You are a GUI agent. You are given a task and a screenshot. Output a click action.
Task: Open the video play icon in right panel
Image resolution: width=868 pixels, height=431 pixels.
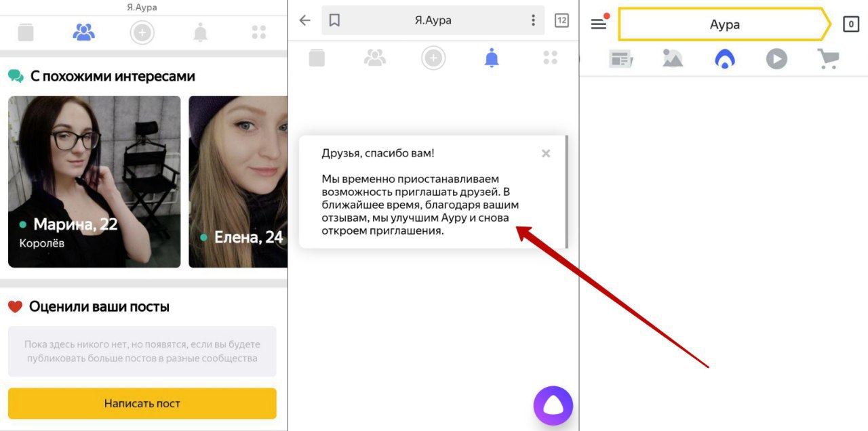pyautogui.click(x=776, y=59)
